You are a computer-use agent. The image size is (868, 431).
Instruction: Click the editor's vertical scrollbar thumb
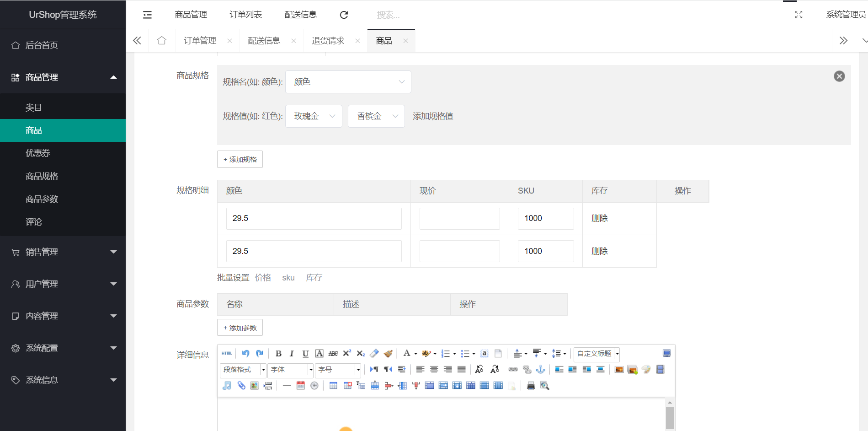coord(670,416)
